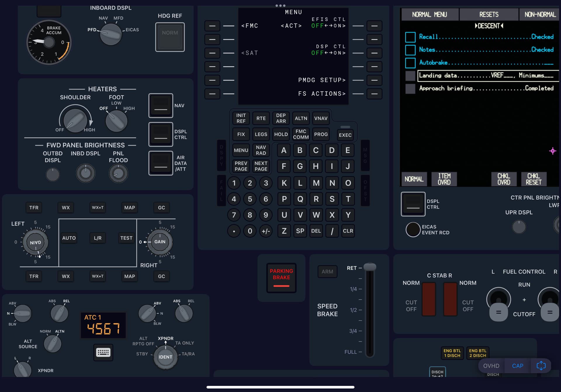The width and height of the screenshot is (561, 392).
Task: Switch to the RESETS checklist tab
Action: (489, 14)
